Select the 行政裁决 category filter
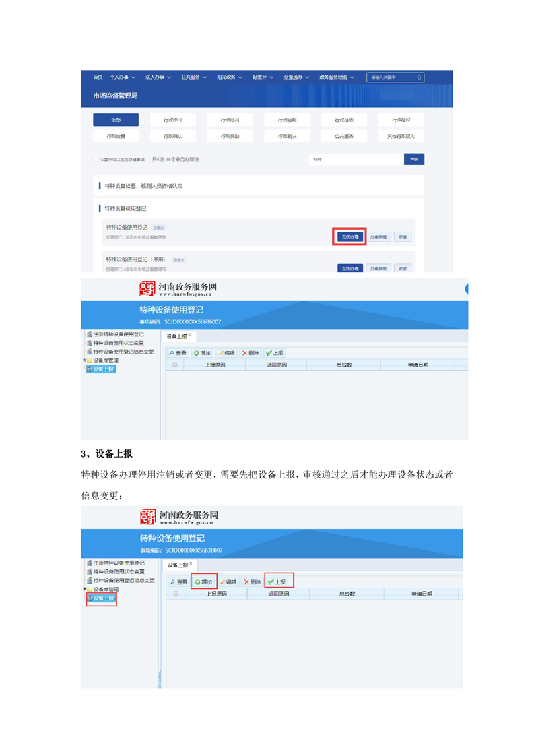 pyautogui.click(x=288, y=137)
